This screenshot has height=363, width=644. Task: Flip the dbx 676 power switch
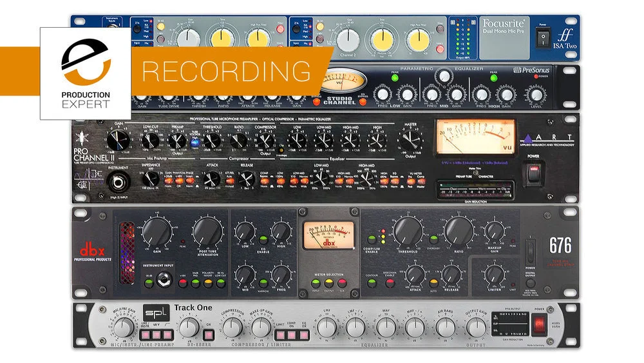tap(530, 252)
